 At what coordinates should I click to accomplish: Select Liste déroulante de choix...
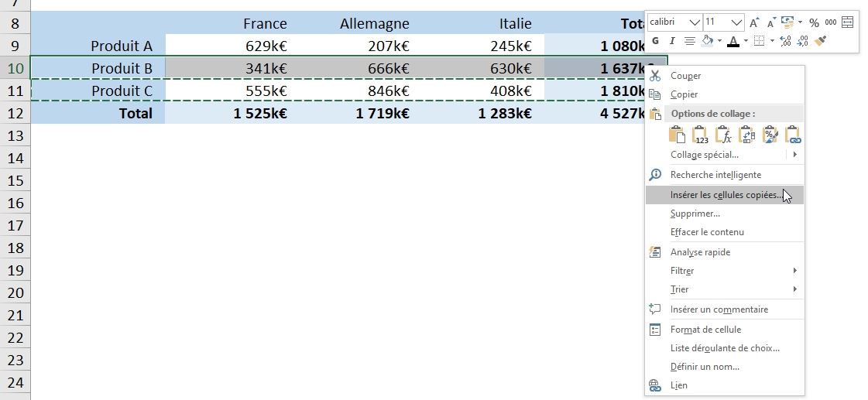pos(725,348)
